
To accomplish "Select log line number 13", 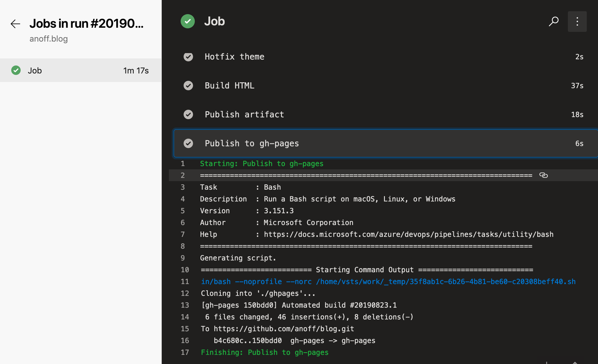I will point(185,305).
